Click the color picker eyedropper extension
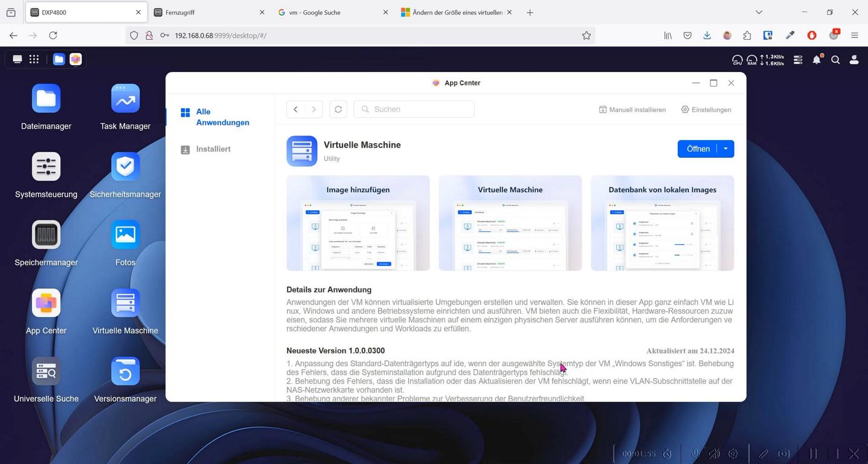The image size is (868, 464). [x=789, y=36]
